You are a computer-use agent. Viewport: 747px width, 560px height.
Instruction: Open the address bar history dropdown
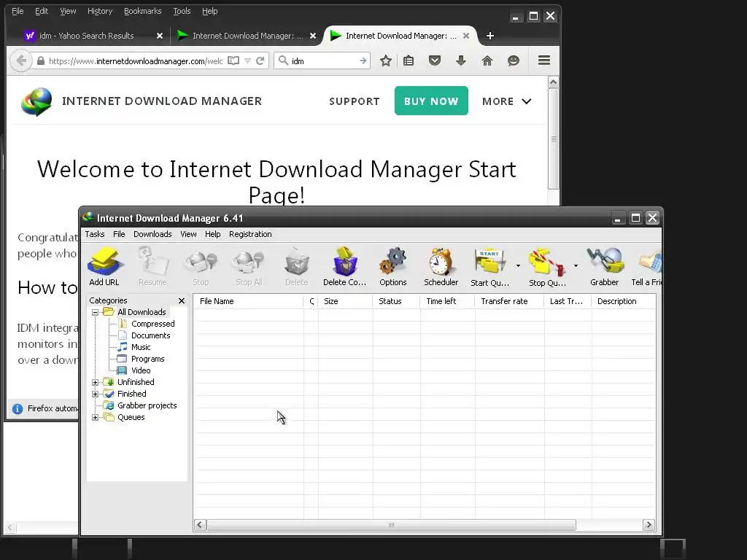pyautogui.click(x=247, y=61)
